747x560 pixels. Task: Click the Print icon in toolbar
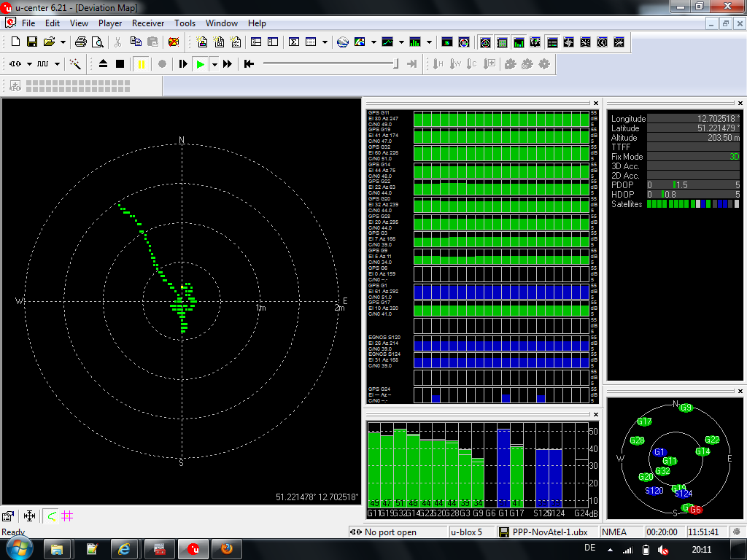pyautogui.click(x=81, y=42)
